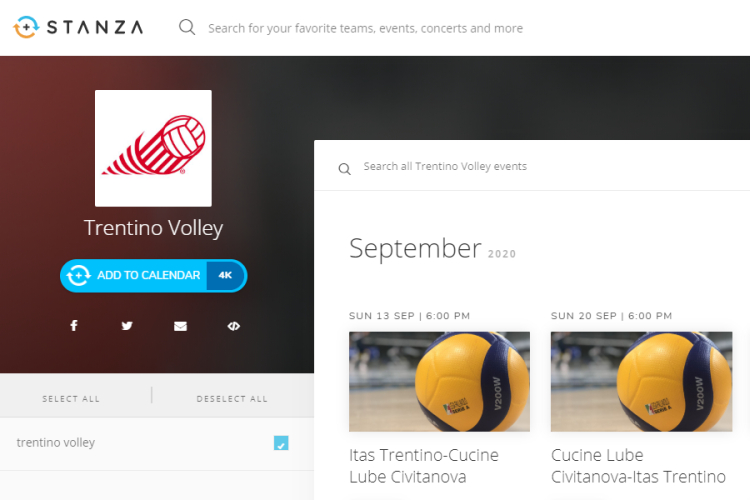This screenshot has height=500, width=750.
Task: Uncheck the trentino volley checkbox
Action: (x=281, y=443)
